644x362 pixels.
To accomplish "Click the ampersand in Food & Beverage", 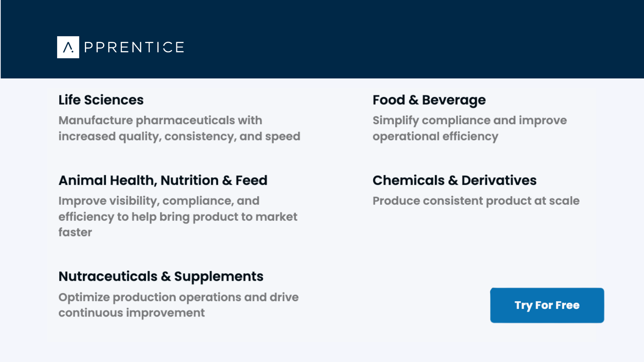I will click(413, 100).
